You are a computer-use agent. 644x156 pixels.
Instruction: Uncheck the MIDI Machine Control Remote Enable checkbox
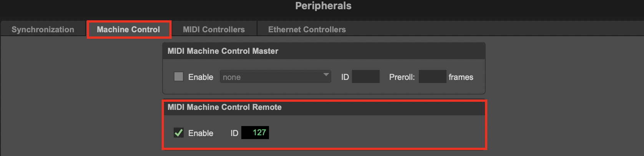coord(179,133)
